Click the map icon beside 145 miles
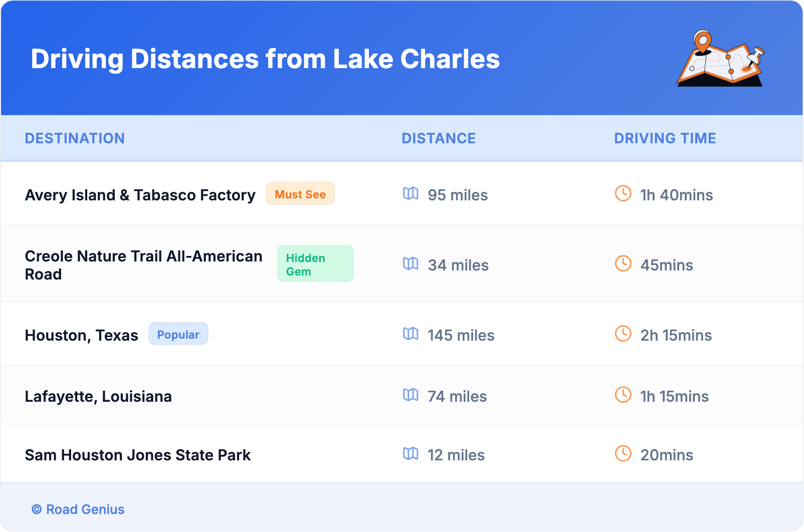This screenshot has height=532, width=804. pyautogui.click(x=411, y=334)
